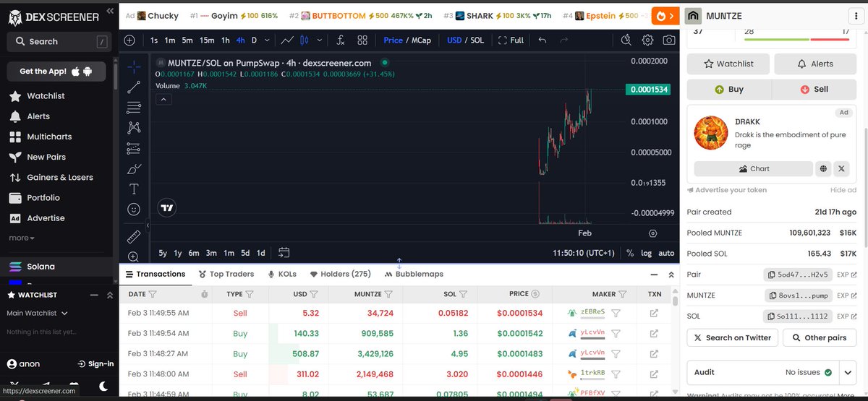The width and height of the screenshot is (868, 401).
Task: Set chart range to 5d
Action: click(246, 253)
